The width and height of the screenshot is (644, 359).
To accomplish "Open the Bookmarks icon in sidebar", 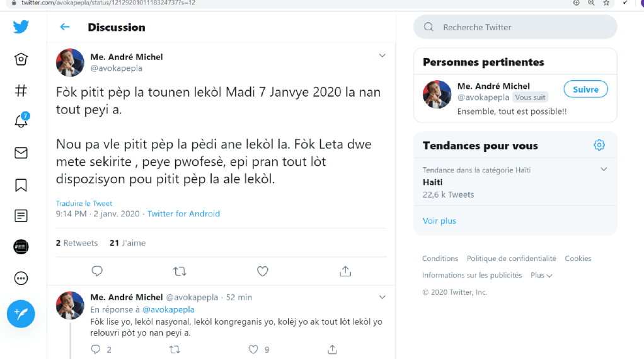I will (x=21, y=185).
